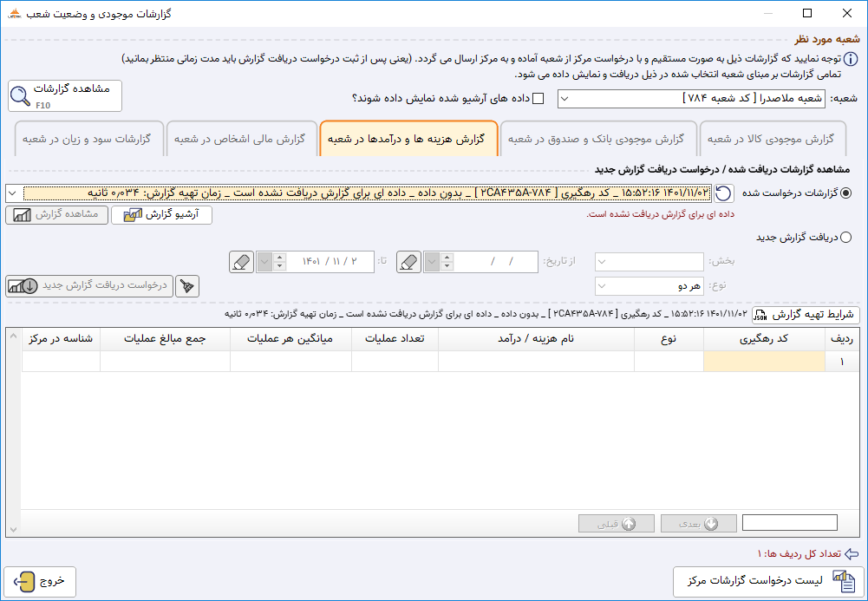Toggle 'داده های آرشیو شده نمایش داده شوند؟' checkbox
Image resolution: width=868 pixels, height=601 pixels.
click(538, 99)
